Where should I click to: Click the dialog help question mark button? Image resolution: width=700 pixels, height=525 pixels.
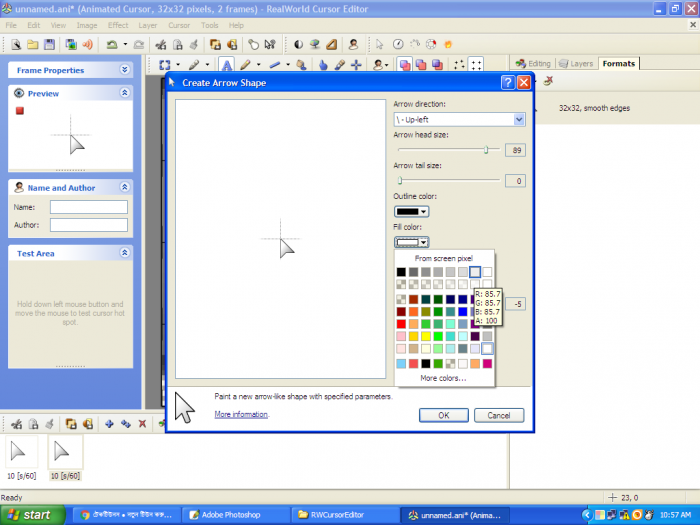(x=508, y=83)
